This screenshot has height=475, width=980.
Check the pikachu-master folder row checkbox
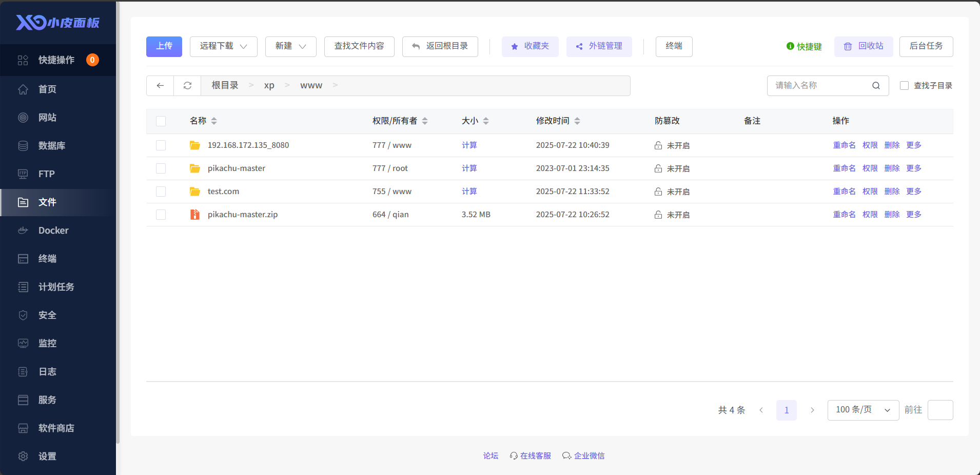point(161,168)
